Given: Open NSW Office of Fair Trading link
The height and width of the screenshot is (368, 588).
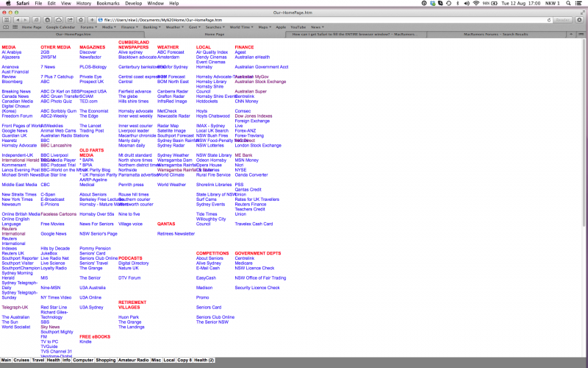Looking at the screenshot, I should [260, 278].
